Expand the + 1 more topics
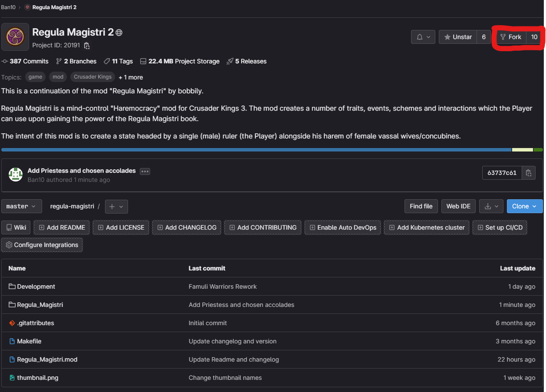 click(x=131, y=77)
